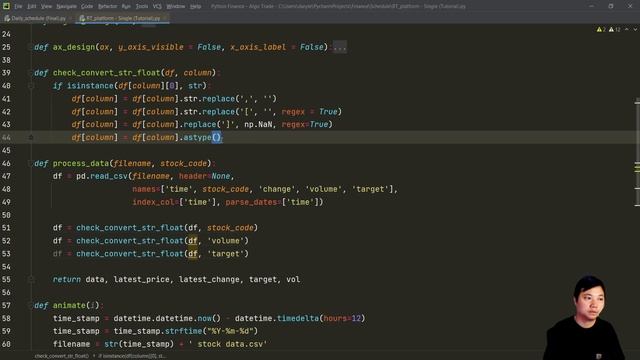
Task: Open the Edit menu
Action: pyautogui.click(x=31, y=7)
